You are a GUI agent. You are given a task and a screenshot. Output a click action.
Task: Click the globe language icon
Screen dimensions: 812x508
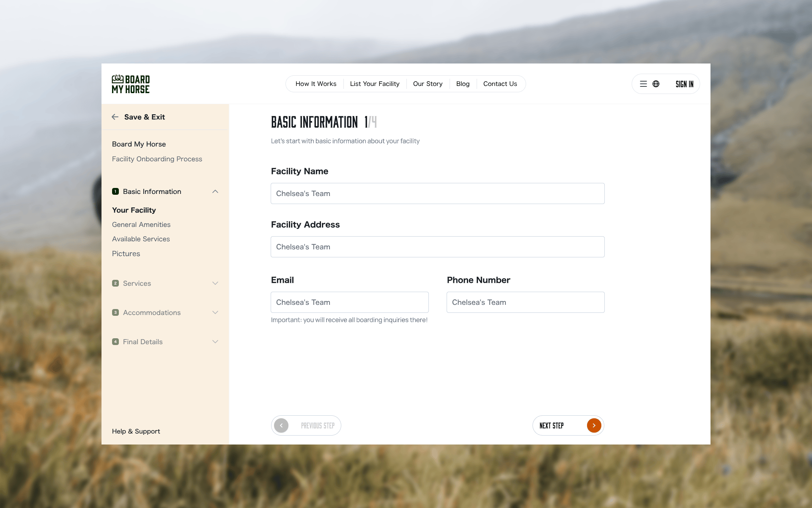[x=656, y=84]
